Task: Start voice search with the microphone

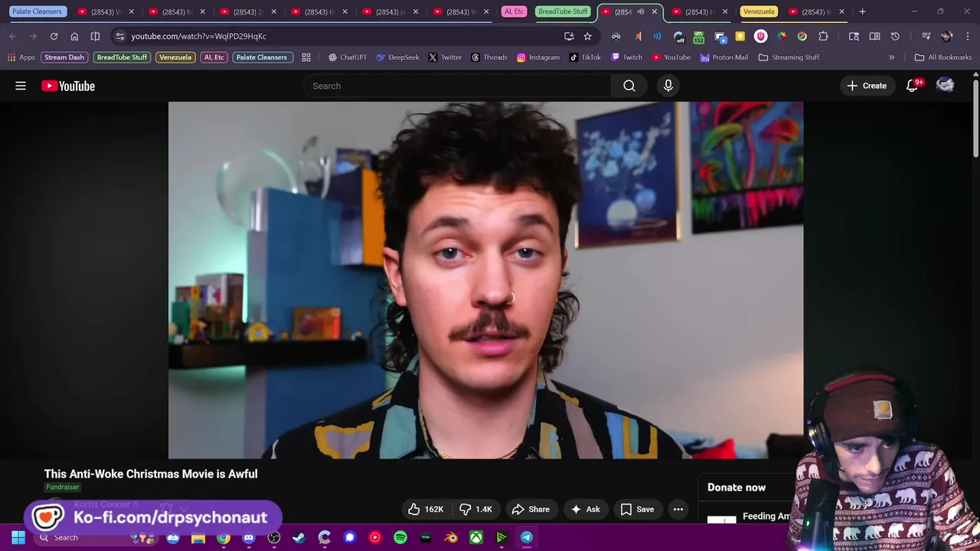Action: 668,86
